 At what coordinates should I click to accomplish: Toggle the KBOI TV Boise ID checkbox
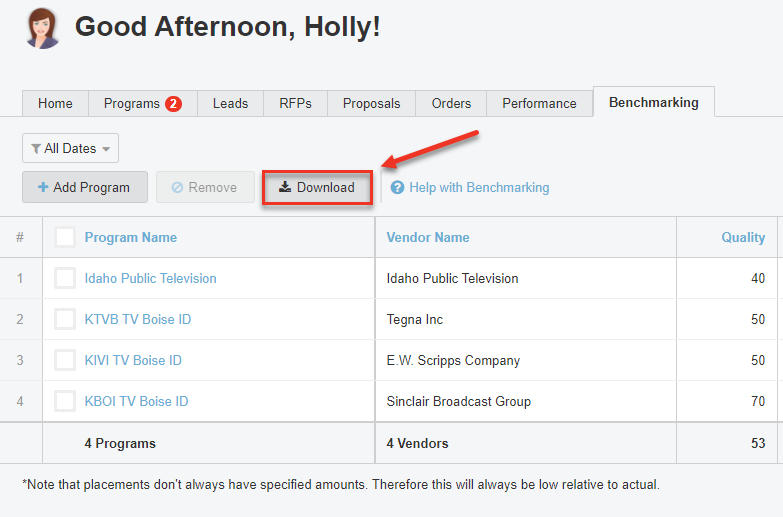[x=65, y=401]
